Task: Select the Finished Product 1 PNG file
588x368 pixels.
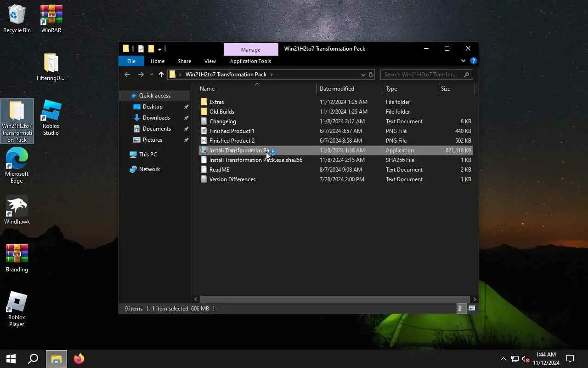Action: (336, 131)
